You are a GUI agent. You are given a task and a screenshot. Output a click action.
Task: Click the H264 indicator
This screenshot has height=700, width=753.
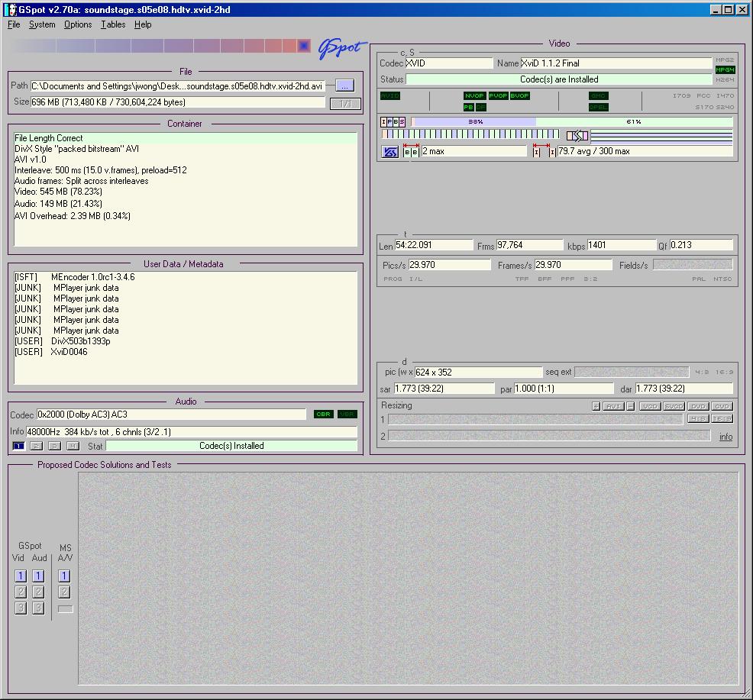(725, 79)
